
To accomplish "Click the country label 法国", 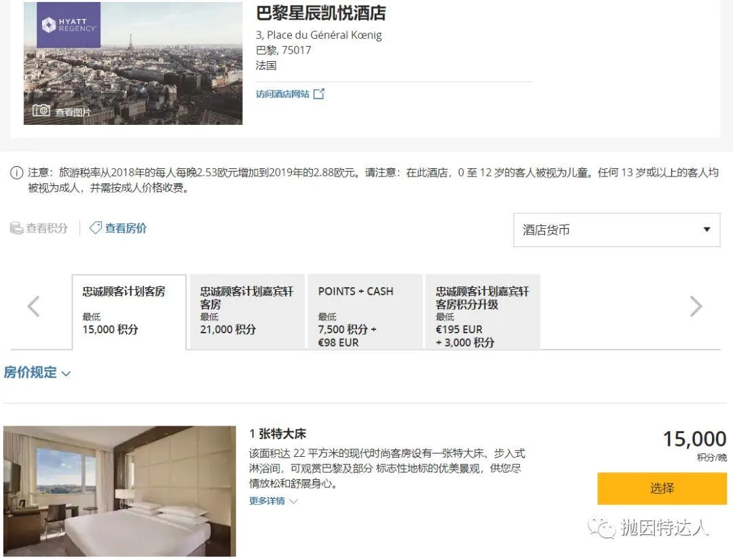I will coord(266,65).
